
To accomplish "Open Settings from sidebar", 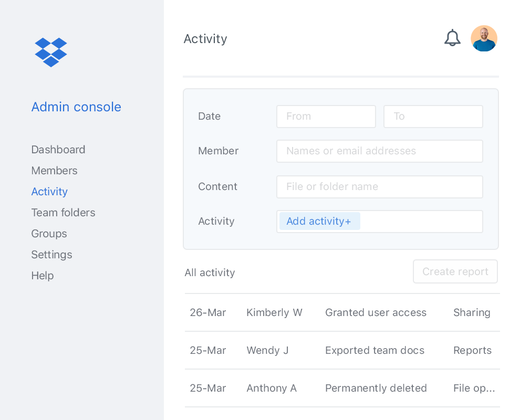I will tap(51, 255).
